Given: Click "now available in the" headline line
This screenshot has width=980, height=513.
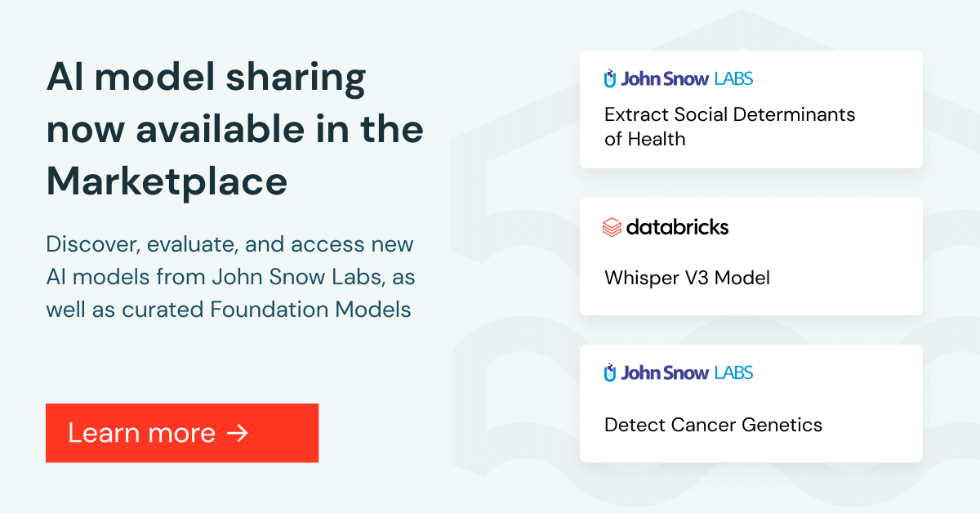Looking at the screenshot, I should (234, 129).
